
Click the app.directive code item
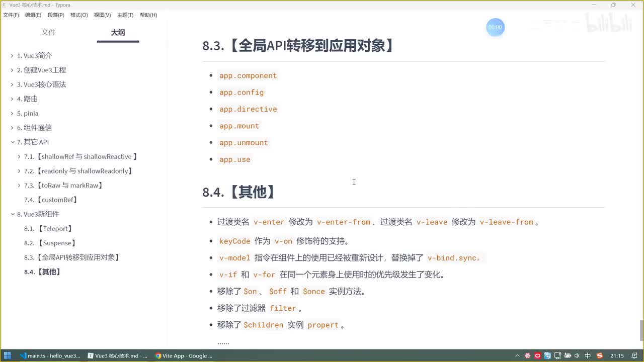pos(248,109)
